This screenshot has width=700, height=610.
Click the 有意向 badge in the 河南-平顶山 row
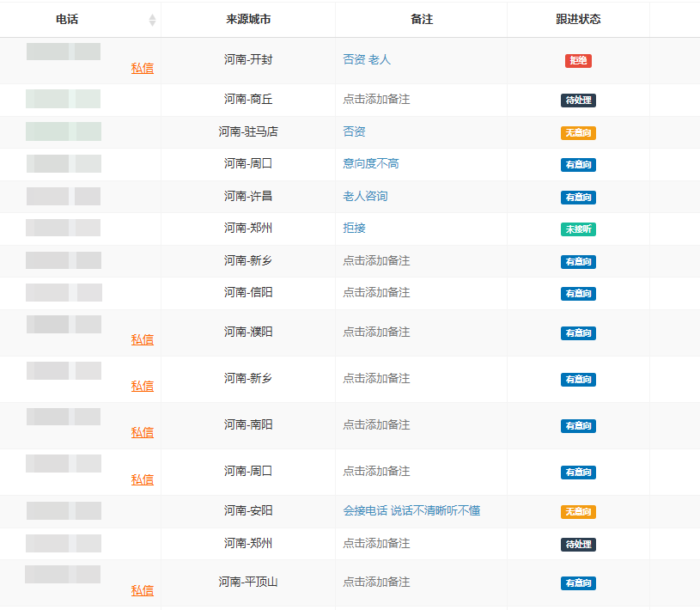click(578, 583)
